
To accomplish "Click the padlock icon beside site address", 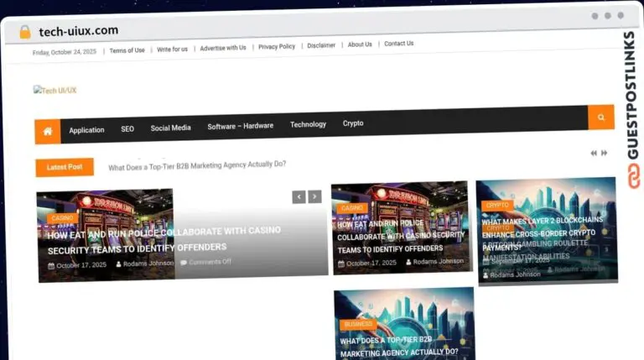I will pyautogui.click(x=24, y=32).
